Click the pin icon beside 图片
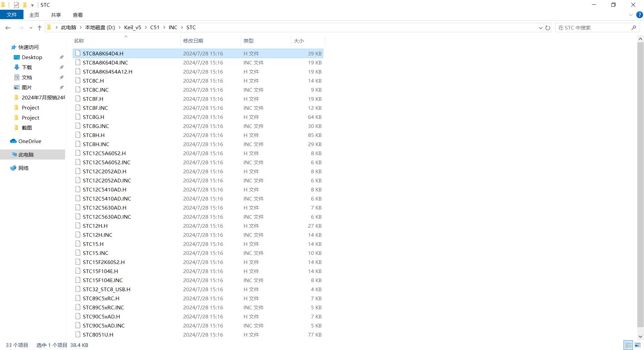The width and height of the screenshot is (644, 350). [61, 88]
